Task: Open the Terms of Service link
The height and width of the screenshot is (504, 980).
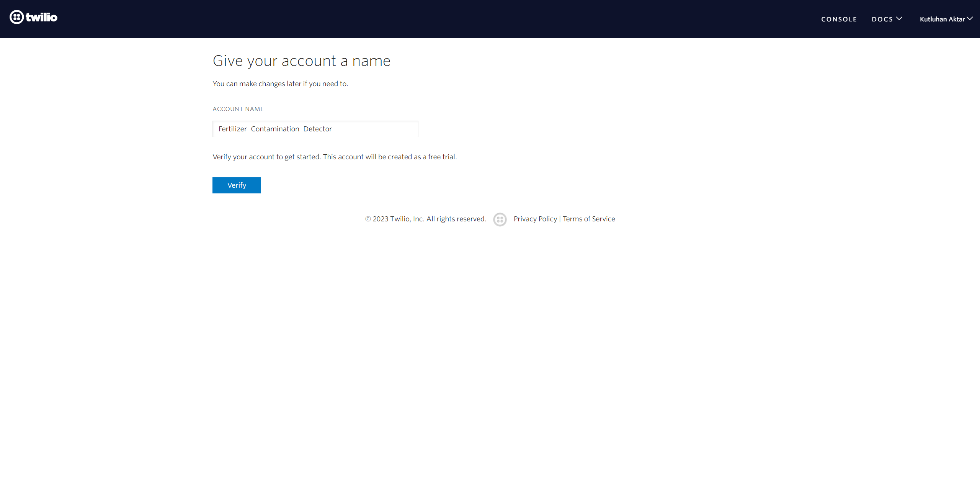Action: click(589, 219)
